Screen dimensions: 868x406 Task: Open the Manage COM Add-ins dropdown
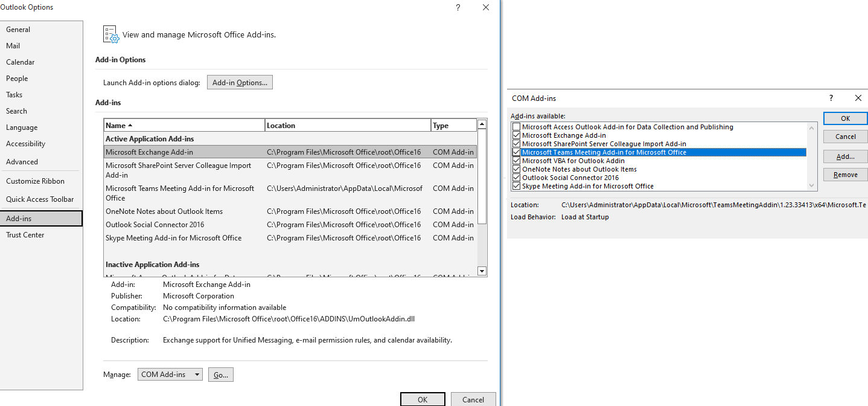click(170, 375)
